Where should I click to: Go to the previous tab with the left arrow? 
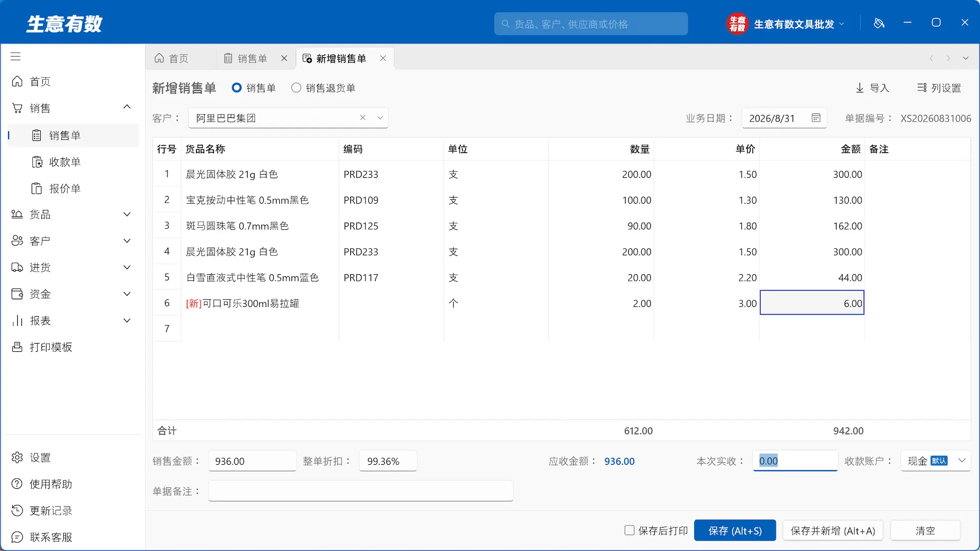pos(932,58)
